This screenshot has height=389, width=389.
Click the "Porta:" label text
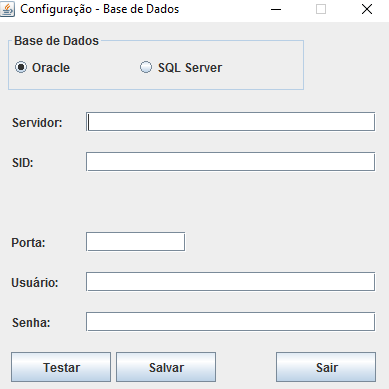click(28, 243)
